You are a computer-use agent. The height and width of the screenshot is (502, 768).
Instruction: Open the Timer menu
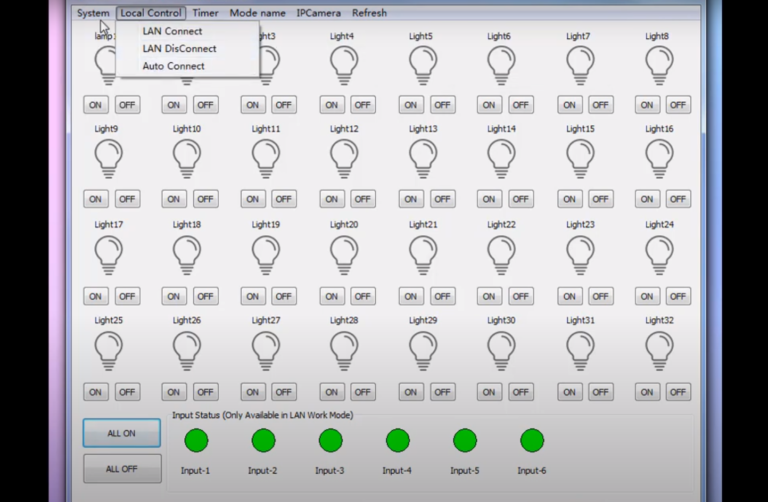205,13
